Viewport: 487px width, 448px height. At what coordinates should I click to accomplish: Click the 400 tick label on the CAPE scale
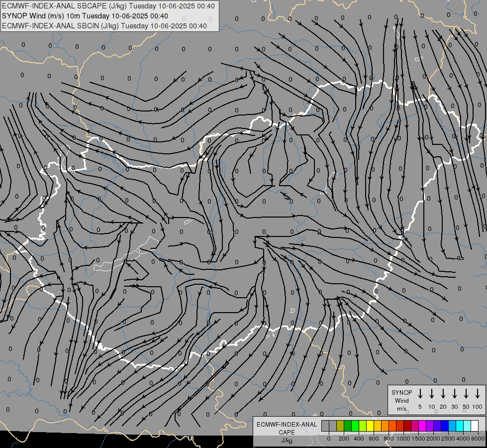[x=359, y=439]
